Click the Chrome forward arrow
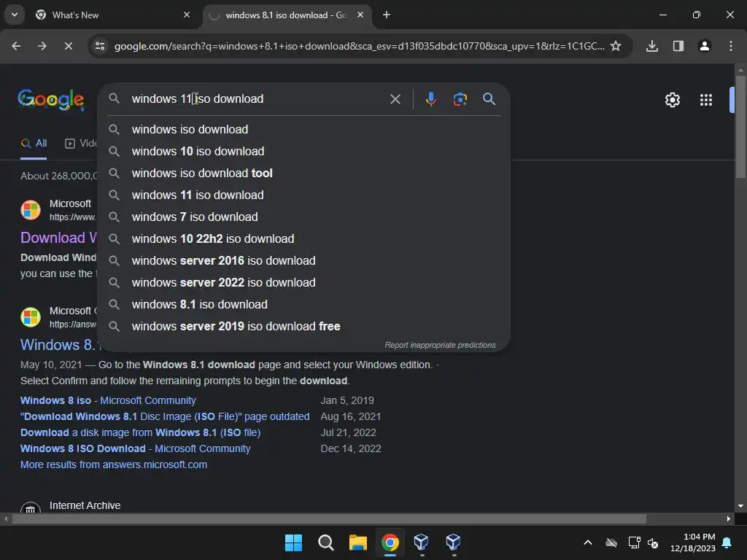Viewport: 747px width, 560px height. [42, 46]
